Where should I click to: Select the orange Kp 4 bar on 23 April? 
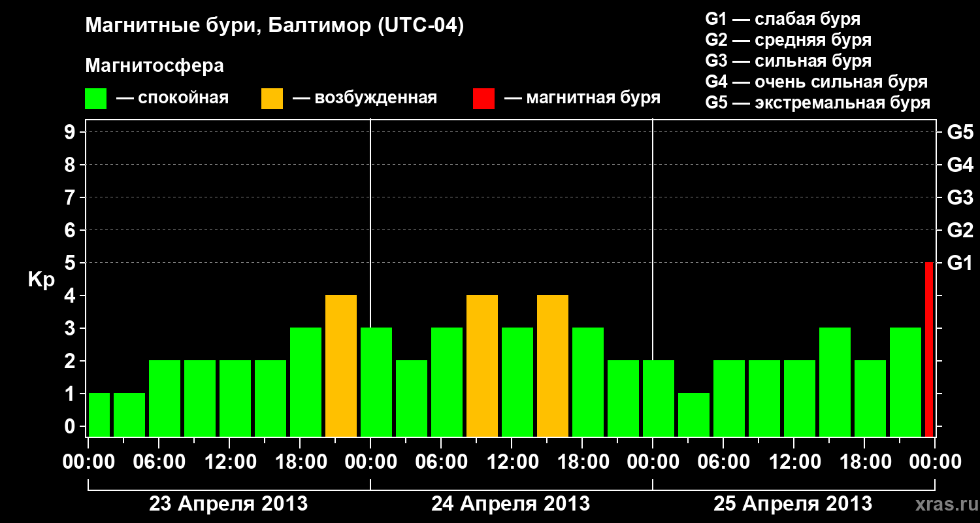[x=341, y=365]
